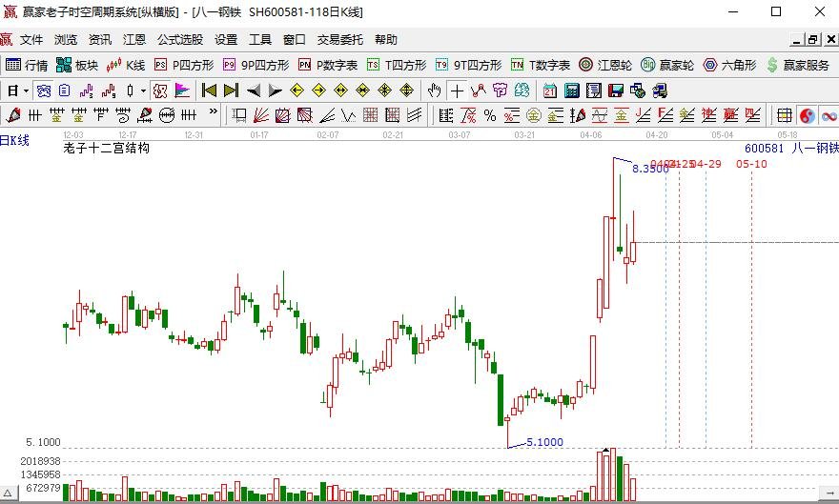The width and height of the screenshot is (839, 504).
Task: Open the 六角形 hexagon tool
Action: pos(729,65)
